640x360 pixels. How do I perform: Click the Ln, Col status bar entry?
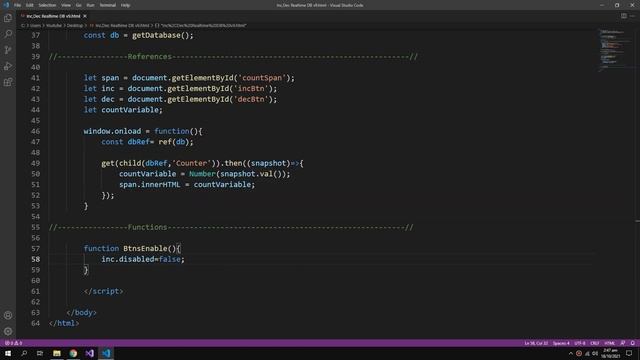tap(536, 343)
